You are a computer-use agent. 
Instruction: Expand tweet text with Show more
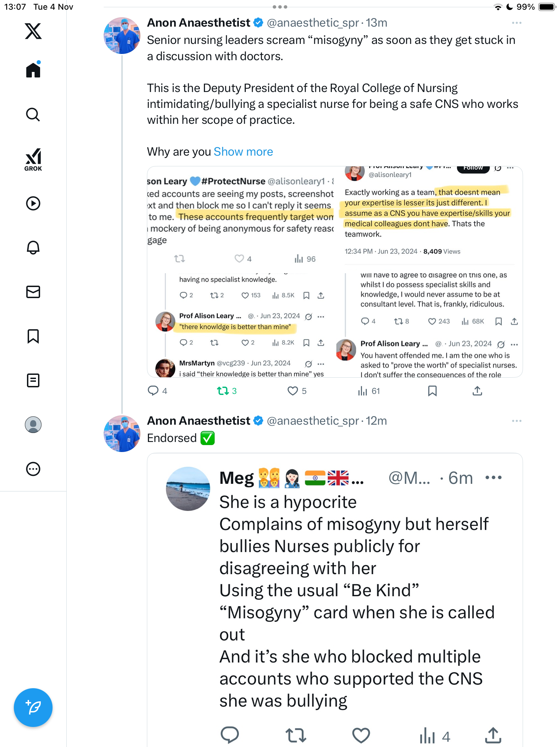[x=243, y=152]
